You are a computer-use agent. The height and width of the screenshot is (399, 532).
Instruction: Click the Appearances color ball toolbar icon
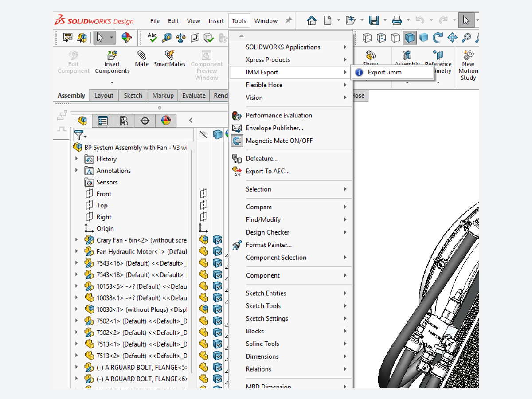[127, 38]
